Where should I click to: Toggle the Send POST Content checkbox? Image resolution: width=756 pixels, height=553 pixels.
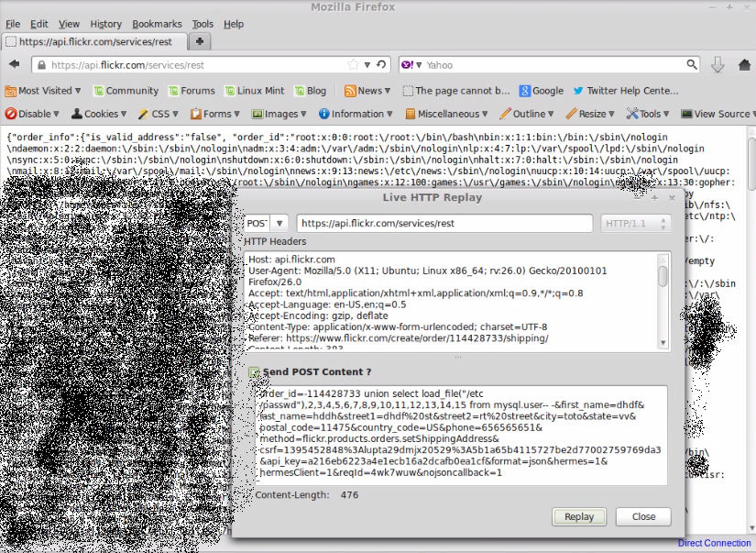pyautogui.click(x=254, y=372)
